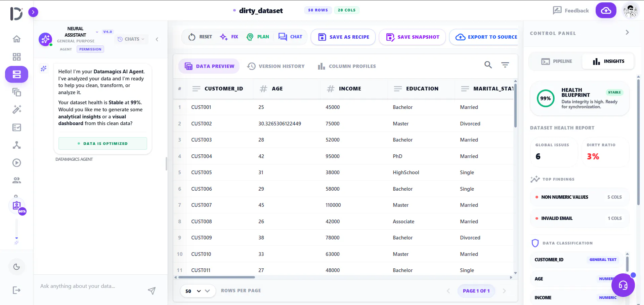Open NON NUMERIC VALUES finding row
Image resolution: width=644 pixels, height=305 pixels.
(579, 197)
